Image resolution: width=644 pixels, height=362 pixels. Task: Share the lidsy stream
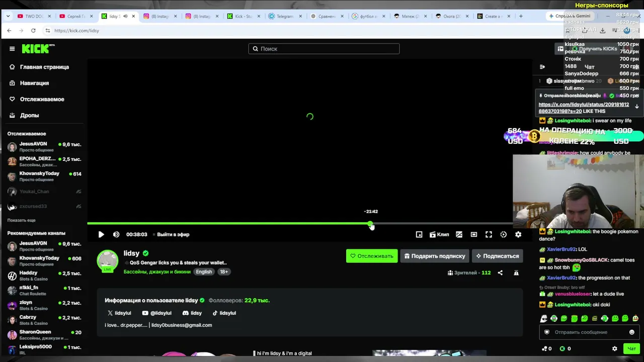point(500,273)
